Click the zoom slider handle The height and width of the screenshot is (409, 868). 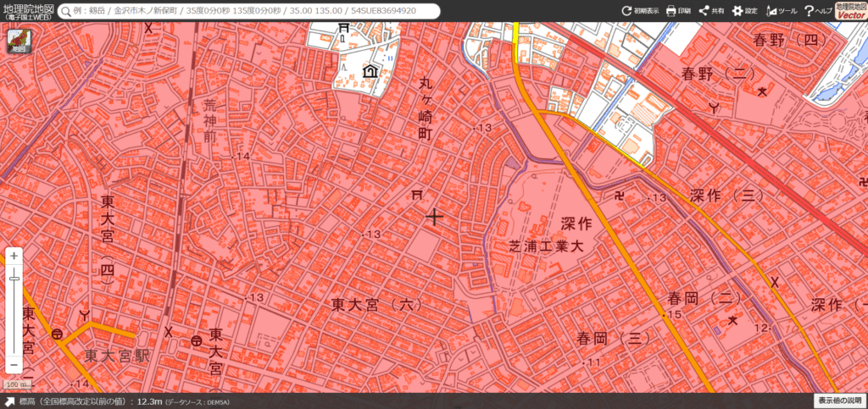point(14,278)
